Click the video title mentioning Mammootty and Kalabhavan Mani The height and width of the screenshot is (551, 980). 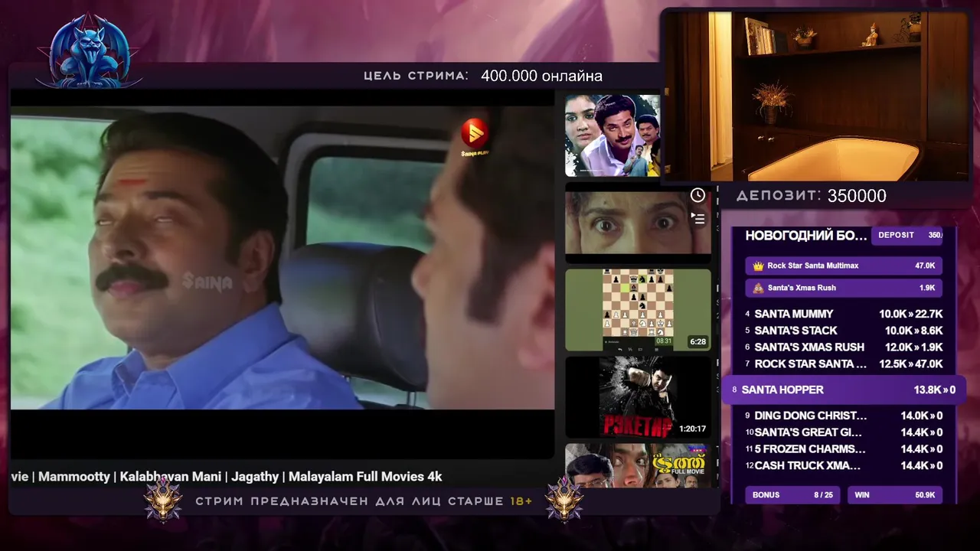point(227,476)
